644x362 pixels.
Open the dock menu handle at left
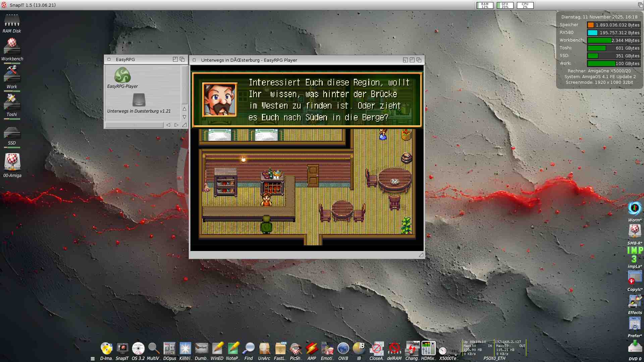click(x=93, y=358)
